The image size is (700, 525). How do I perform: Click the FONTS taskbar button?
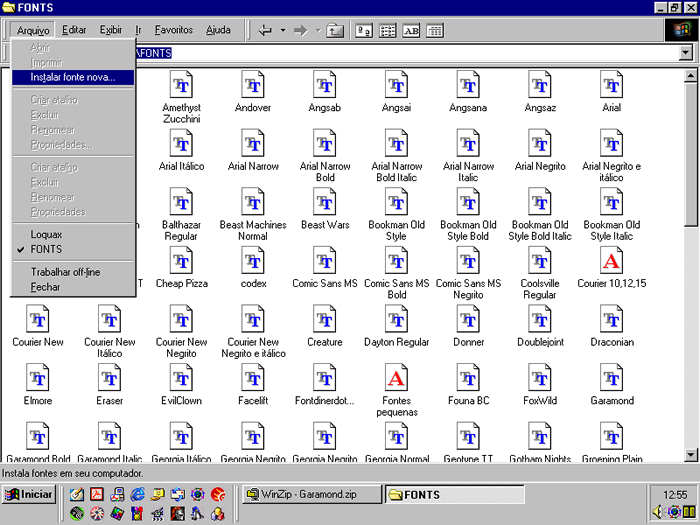[x=454, y=495]
